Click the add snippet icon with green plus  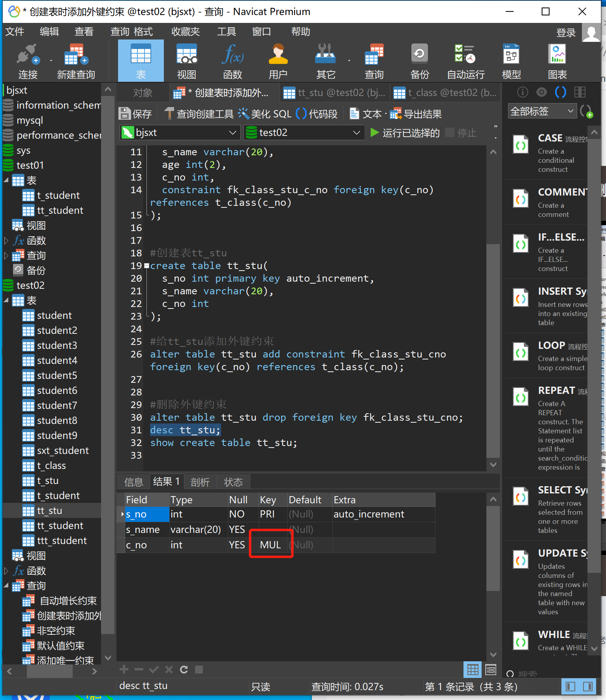(586, 111)
